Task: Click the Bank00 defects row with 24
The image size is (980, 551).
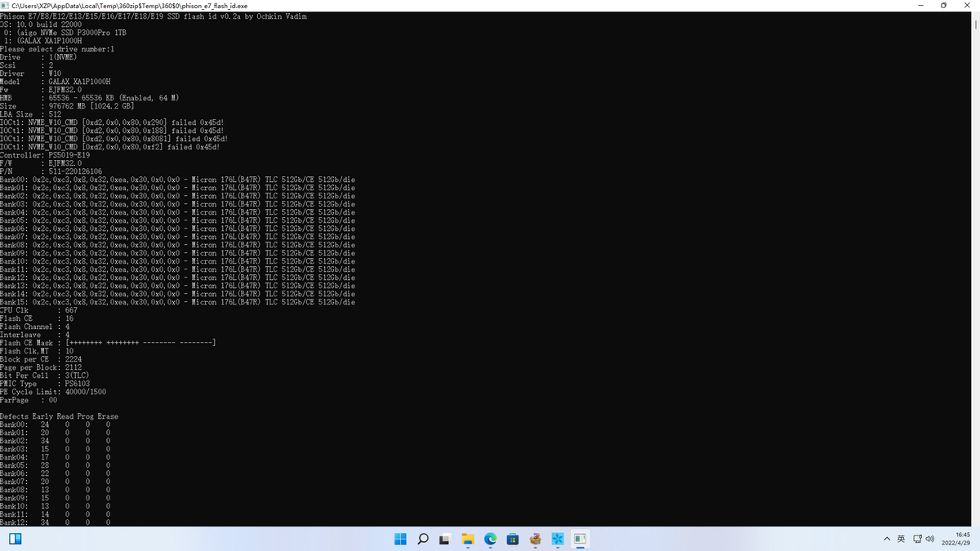Action: coord(56,424)
